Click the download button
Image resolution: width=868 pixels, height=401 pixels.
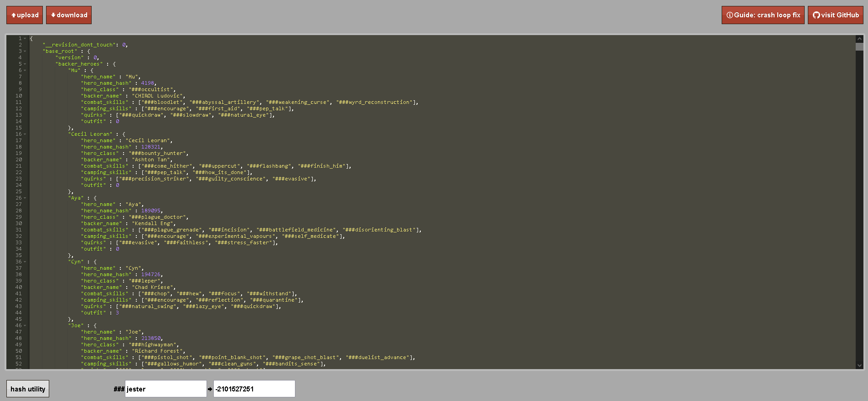[69, 15]
